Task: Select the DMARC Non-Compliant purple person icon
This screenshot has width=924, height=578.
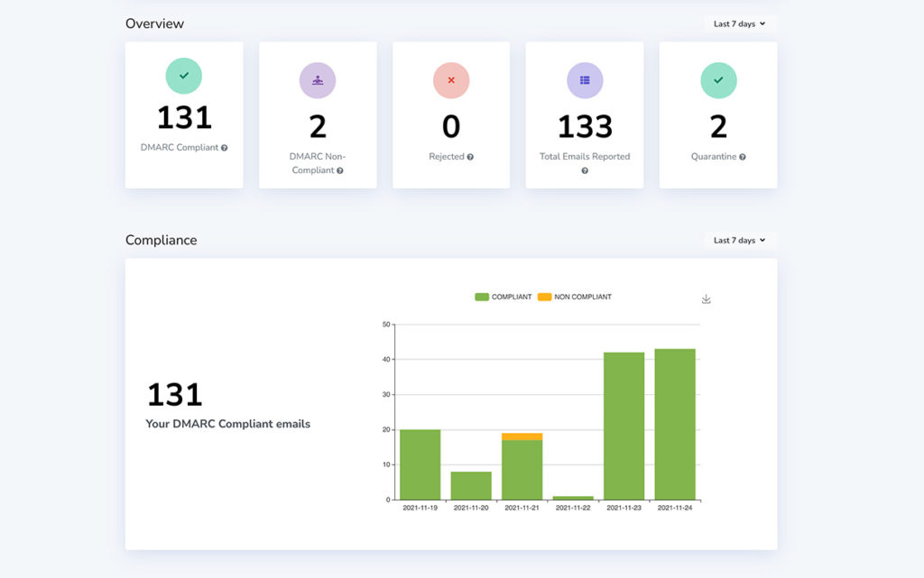Action: (318, 80)
